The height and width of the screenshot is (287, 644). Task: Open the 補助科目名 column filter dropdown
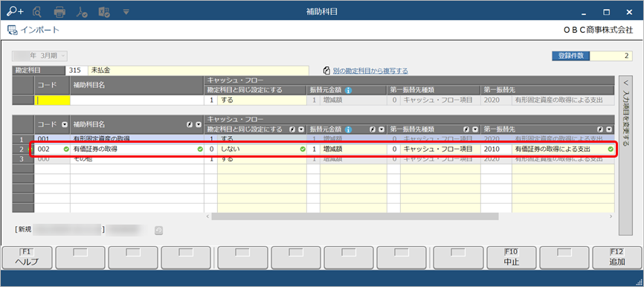click(199, 124)
